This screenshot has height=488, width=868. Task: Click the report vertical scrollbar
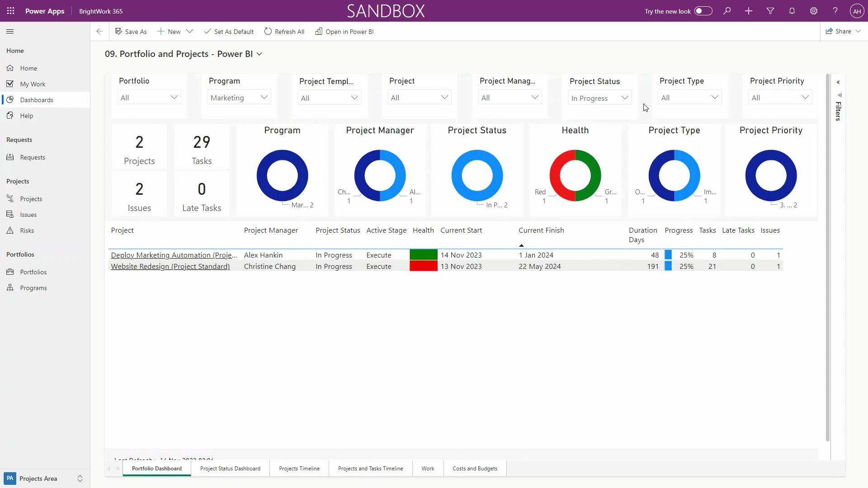tap(828, 258)
